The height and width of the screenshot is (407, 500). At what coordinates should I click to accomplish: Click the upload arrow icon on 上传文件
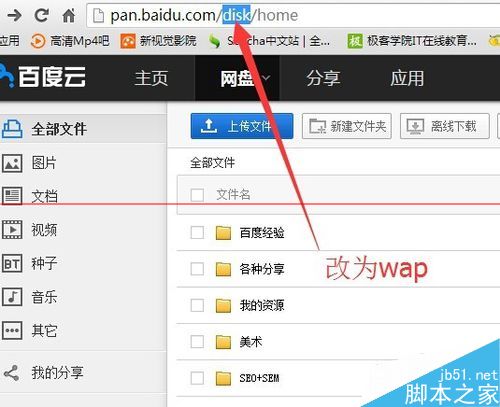(x=209, y=126)
